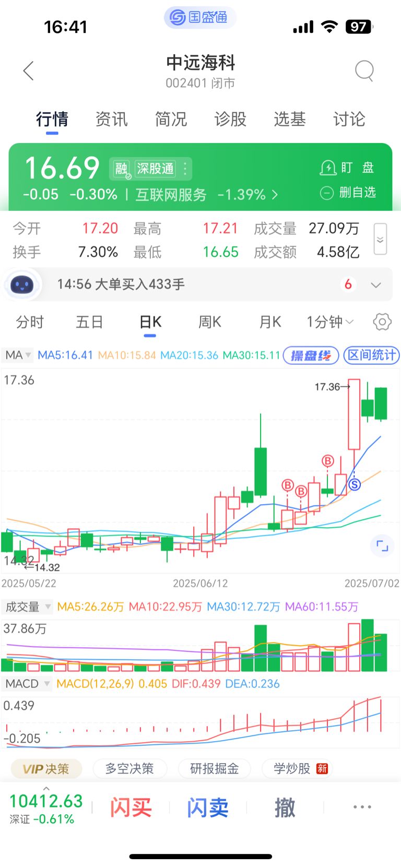401x868 pixels.
Task: Open the search magnifier icon
Action: coord(364,70)
